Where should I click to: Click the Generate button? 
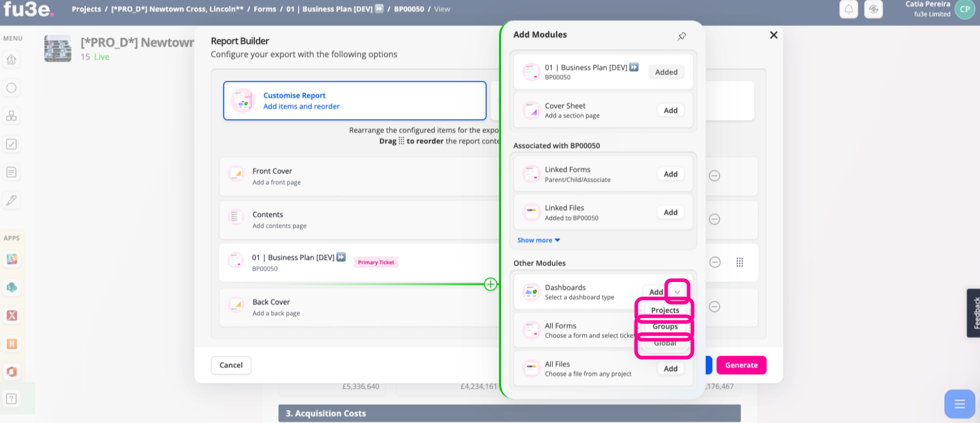coord(741,365)
